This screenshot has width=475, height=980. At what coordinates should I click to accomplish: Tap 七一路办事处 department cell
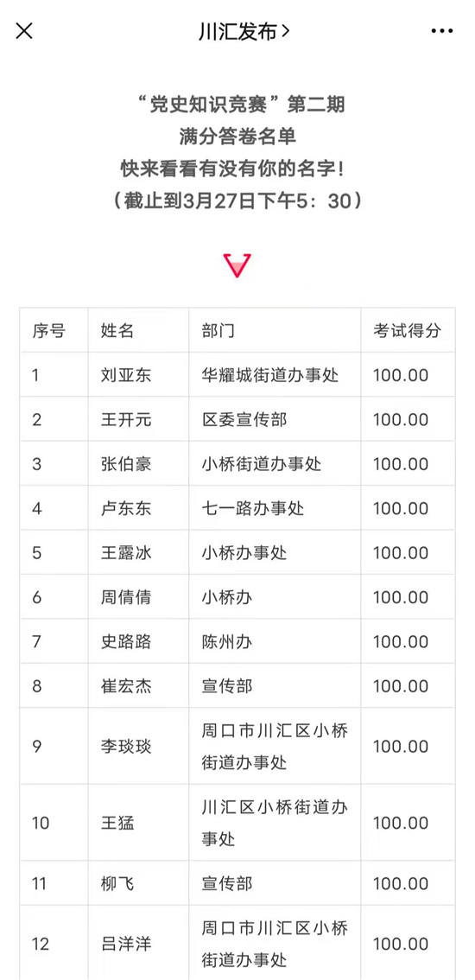tap(253, 509)
